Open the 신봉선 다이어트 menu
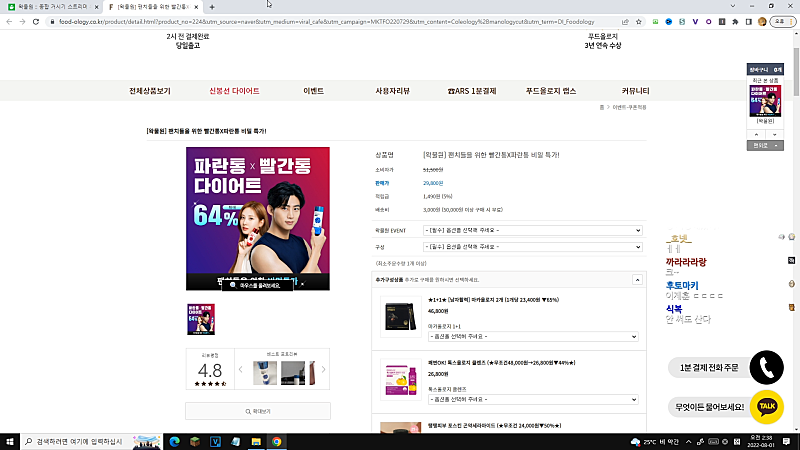 [x=234, y=90]
